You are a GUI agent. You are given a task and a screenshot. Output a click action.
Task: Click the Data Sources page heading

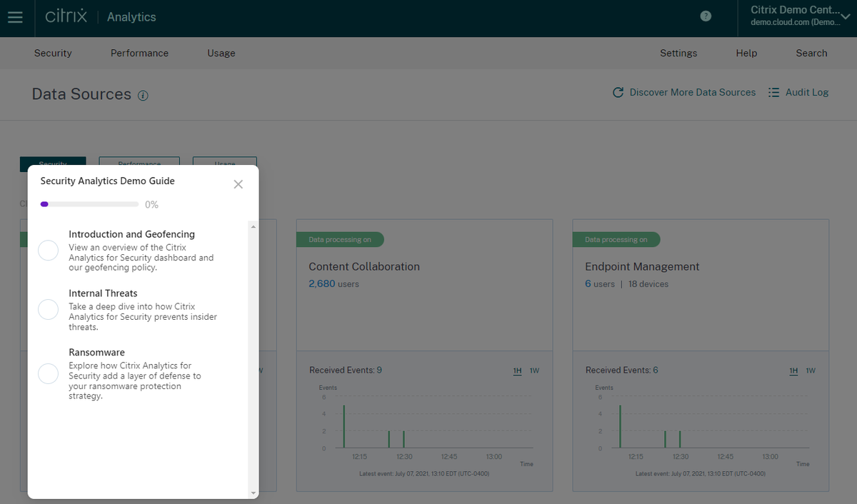click(81, 94)
